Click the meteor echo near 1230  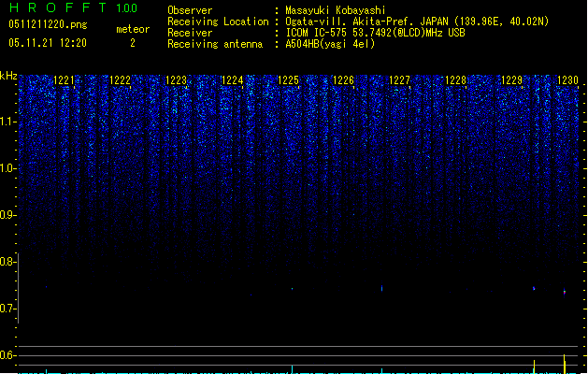tap(565, 292)
